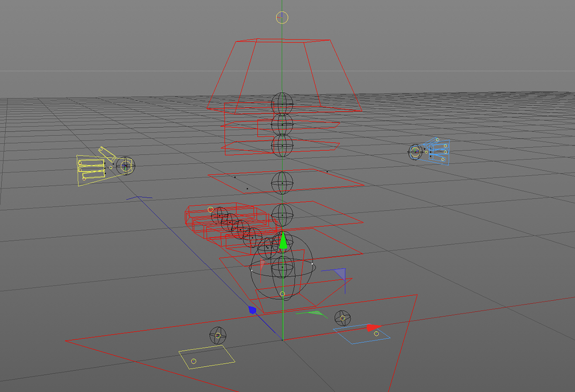Select the uppermost sphere on the green axis
This screenshot has height=392, width=575.
click(282, 103)
